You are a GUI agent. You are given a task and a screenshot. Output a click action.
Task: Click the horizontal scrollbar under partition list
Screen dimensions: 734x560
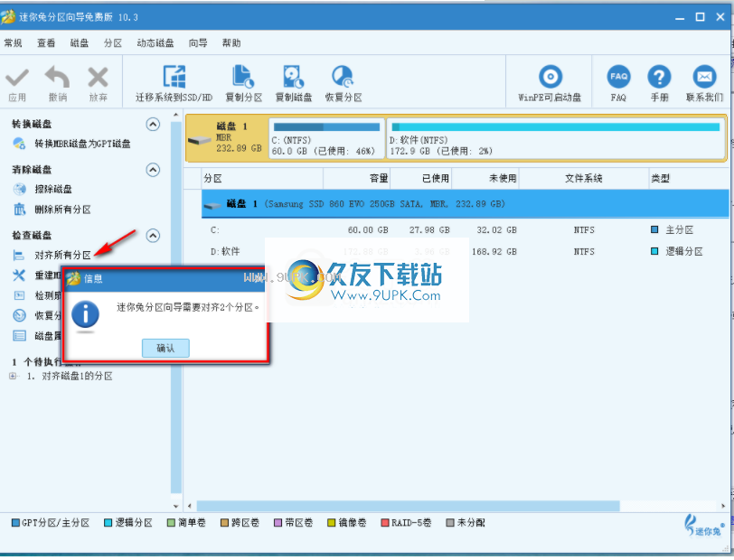(409, 506)
